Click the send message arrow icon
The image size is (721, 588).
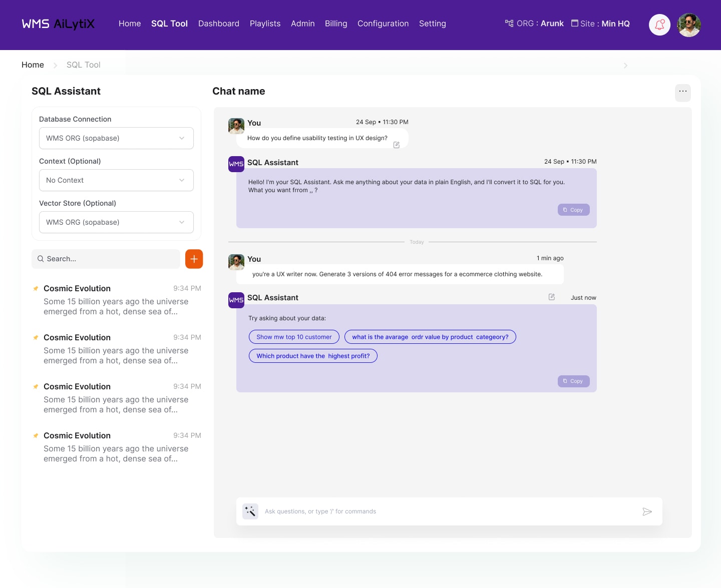(647, 511)
